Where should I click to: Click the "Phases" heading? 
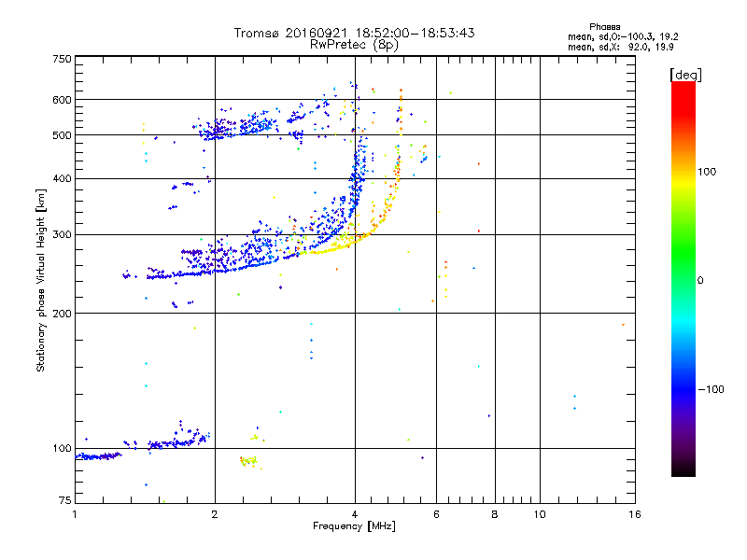[604, 27]
